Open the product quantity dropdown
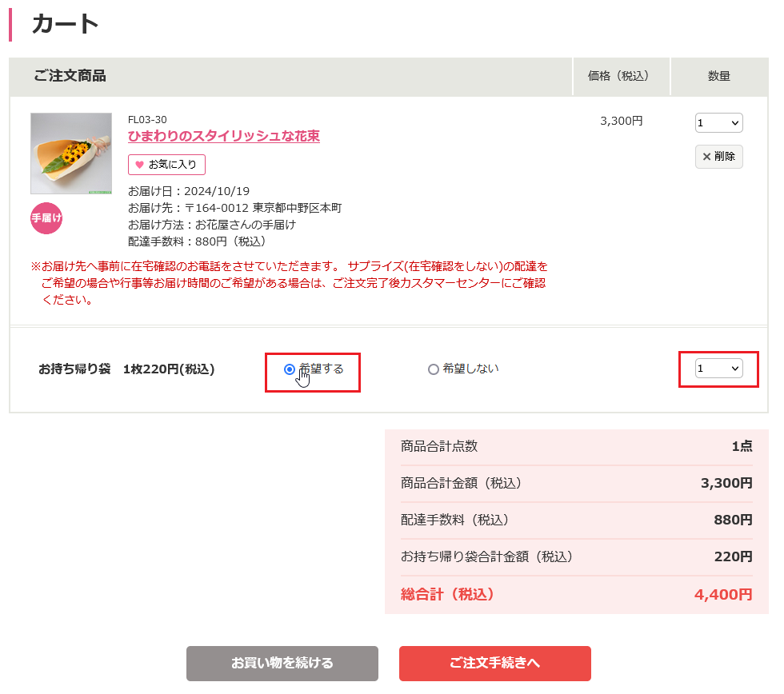 (718, 123)
